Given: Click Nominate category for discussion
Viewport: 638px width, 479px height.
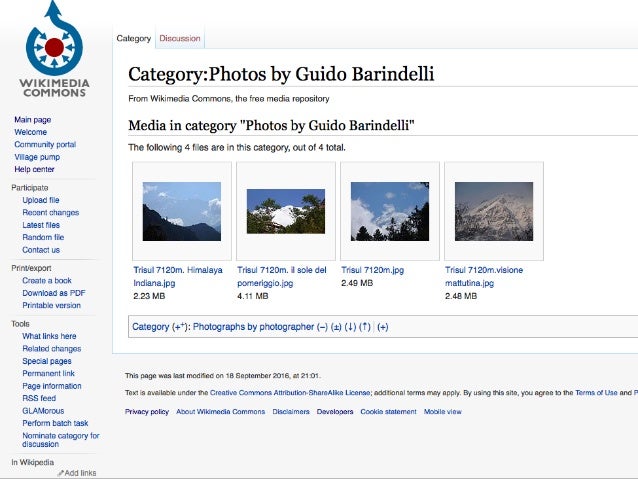Looking at the screenshot, I should (x=61, y=440).
